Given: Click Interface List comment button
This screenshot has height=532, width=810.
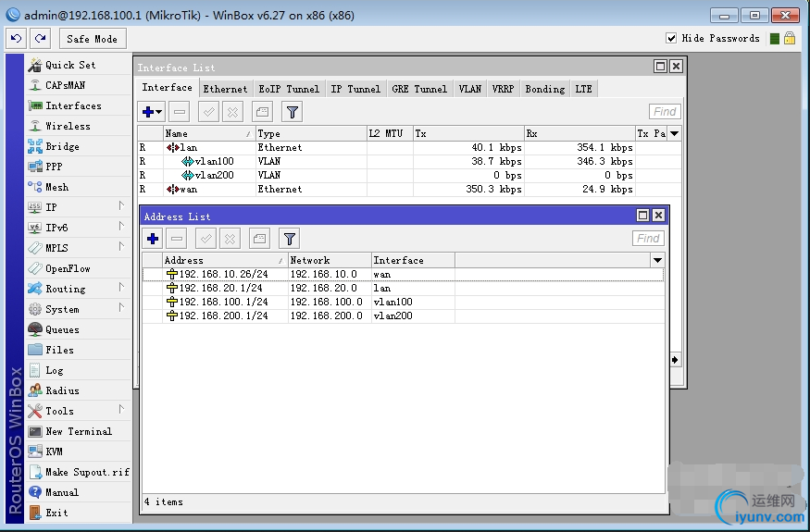Looking at the screenshot, I should point(262,112).
